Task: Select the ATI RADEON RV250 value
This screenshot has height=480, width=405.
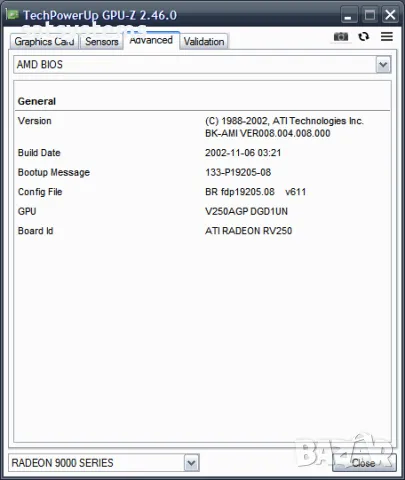Action: pos(249,231)
